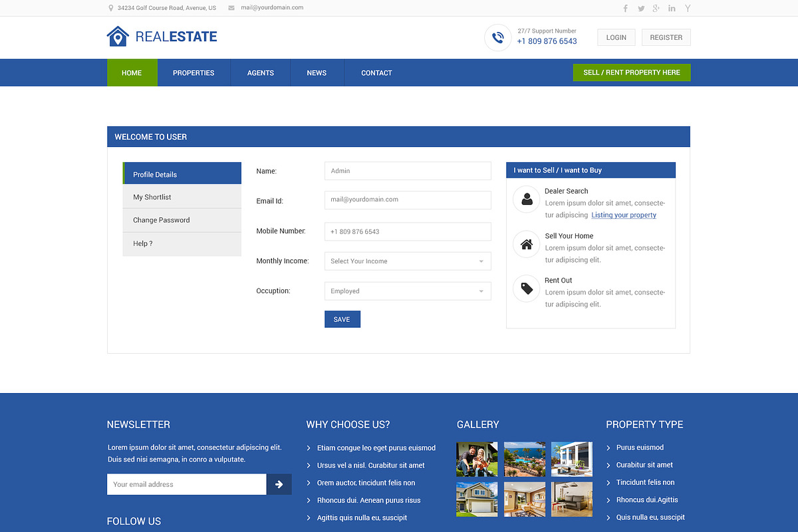Open Rhoncus dui.Agittis property type link
The height and width of the screenshot is (532, 798).
coord(647,499)
